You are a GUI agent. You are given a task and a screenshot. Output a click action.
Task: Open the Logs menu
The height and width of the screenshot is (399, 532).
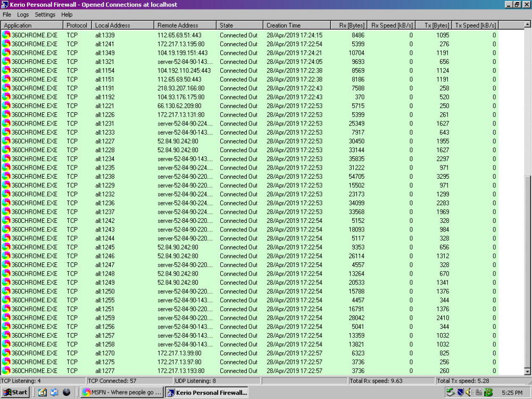pos(23,14)
